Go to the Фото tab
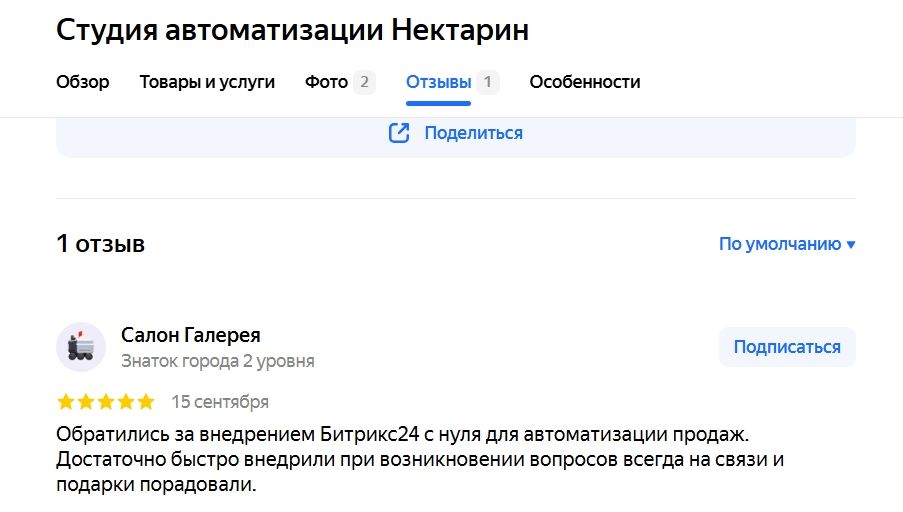 click(326, 82)
